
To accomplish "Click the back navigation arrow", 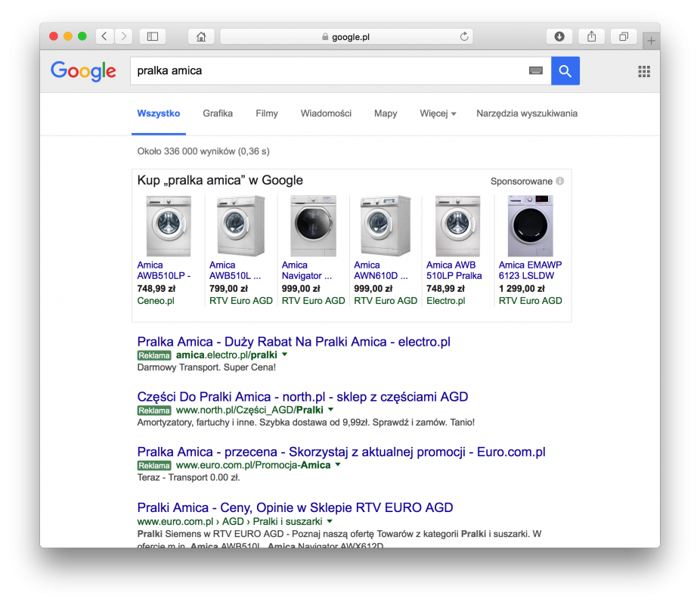I will 104,36.
